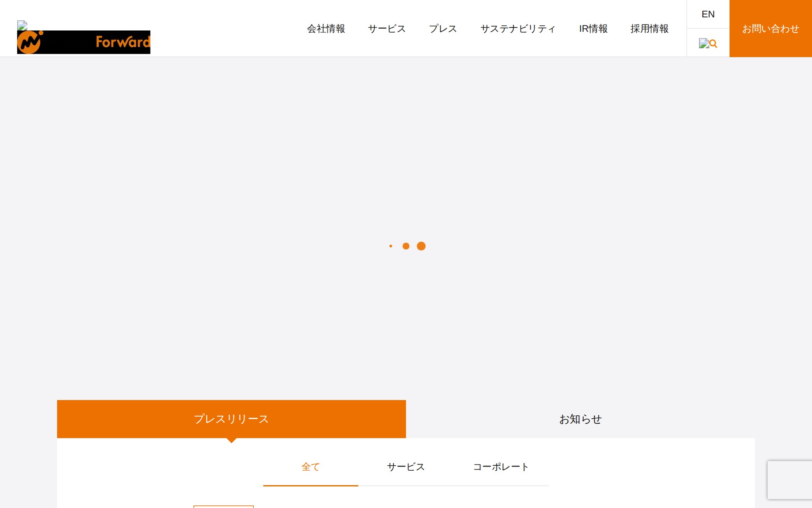The width and height of the screenshot is (812, 508).
Task: Open サービス menu in header
Action: pyautogui.click(x=387, y=29)
